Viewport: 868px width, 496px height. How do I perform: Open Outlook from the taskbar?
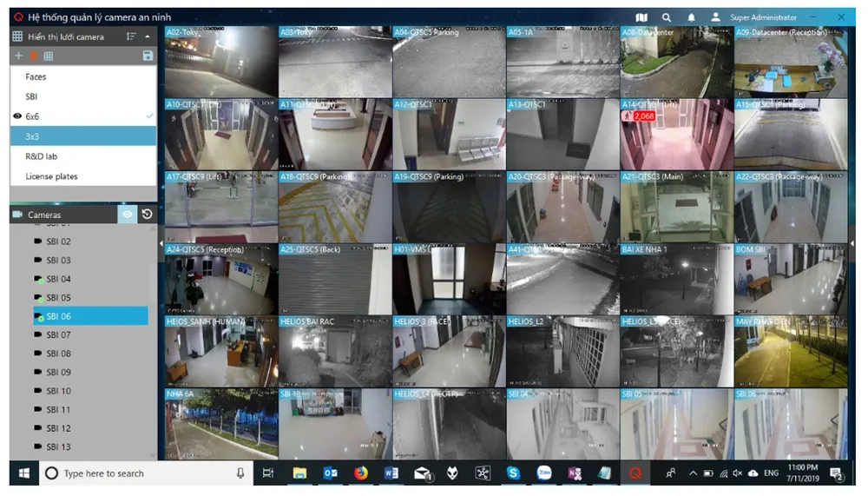coord(331,473)
